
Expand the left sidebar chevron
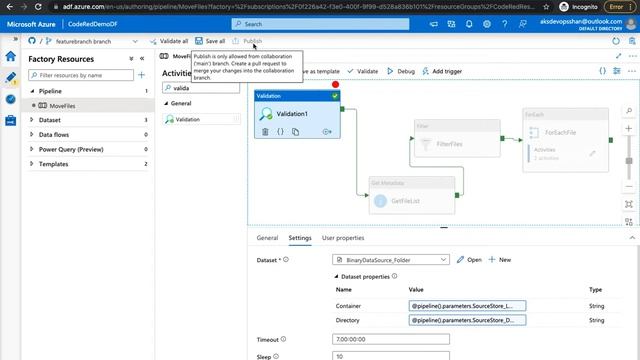click(x=16, y=39)
